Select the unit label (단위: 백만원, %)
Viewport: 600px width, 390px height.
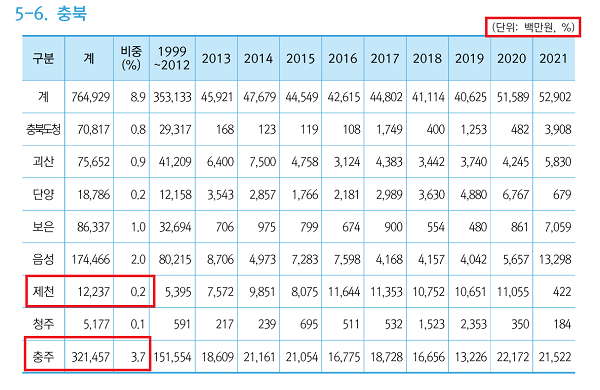(x=533, y=27)
